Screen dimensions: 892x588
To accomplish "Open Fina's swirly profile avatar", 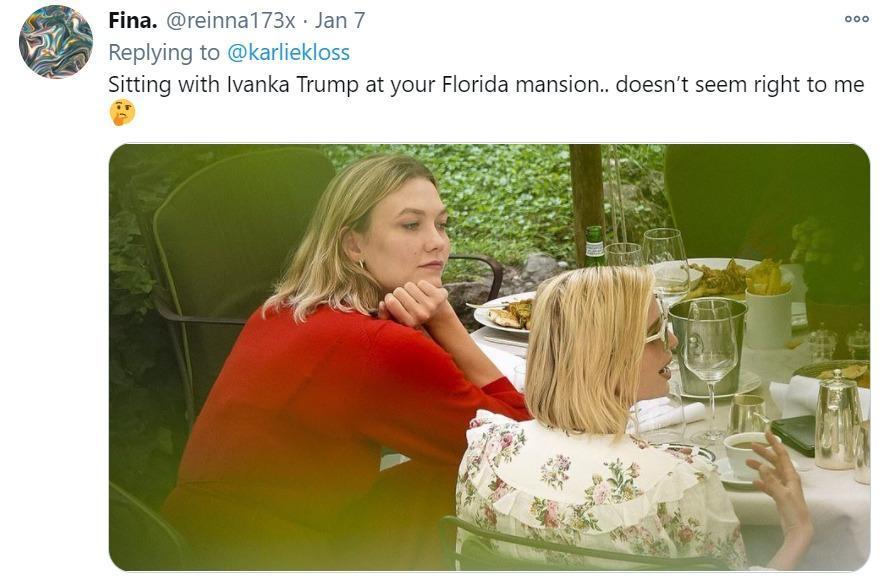I will 56,42.
